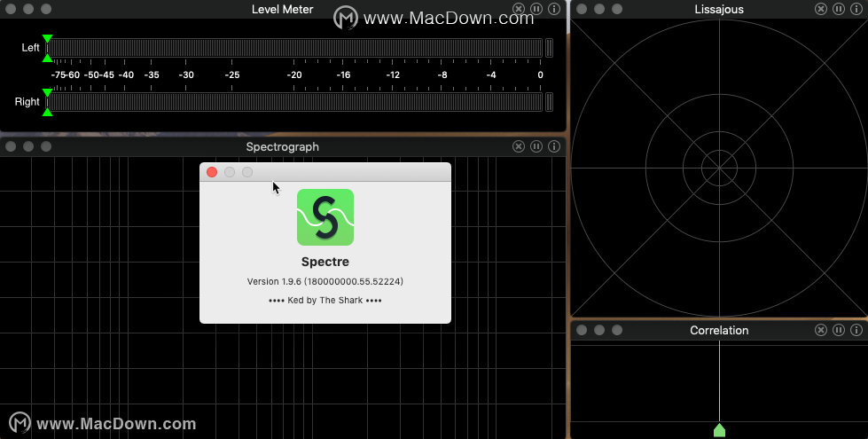This screenshot has height=439, width=868.
Task: Click the Version 1.9.6 text
Action: (x=325, y=281)
